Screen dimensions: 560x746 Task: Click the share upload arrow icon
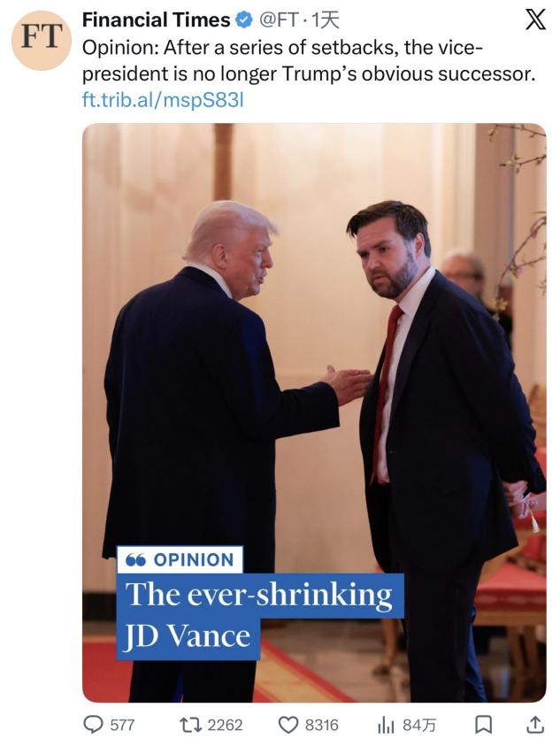point(534,725)
